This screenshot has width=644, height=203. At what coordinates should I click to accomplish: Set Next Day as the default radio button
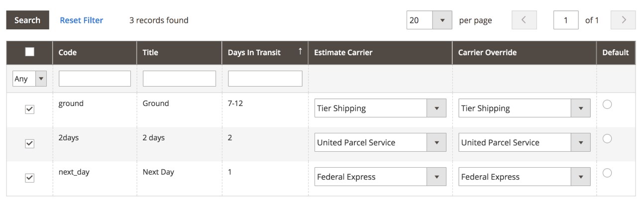pos(607,173)
